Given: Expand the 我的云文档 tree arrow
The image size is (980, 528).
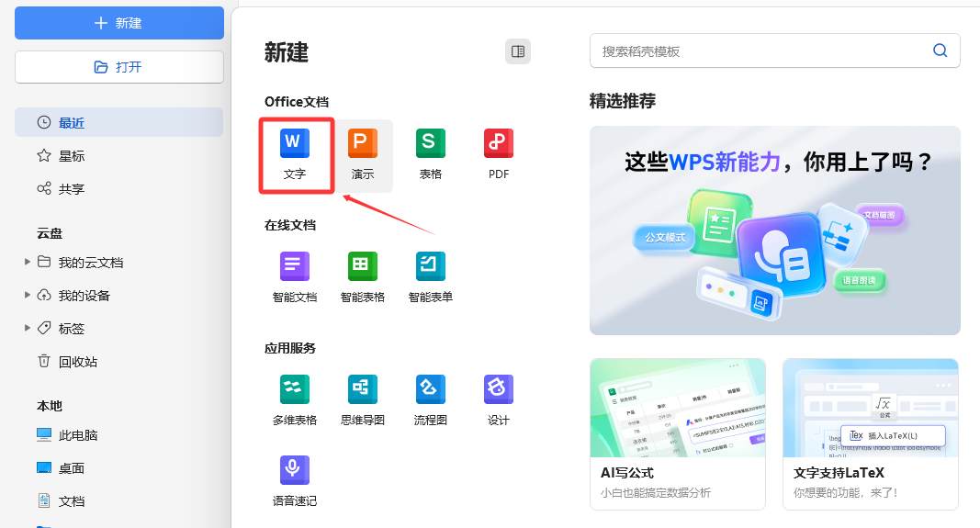Looking at the screenshot, I should pyautogui.click(x=27, y=262).
